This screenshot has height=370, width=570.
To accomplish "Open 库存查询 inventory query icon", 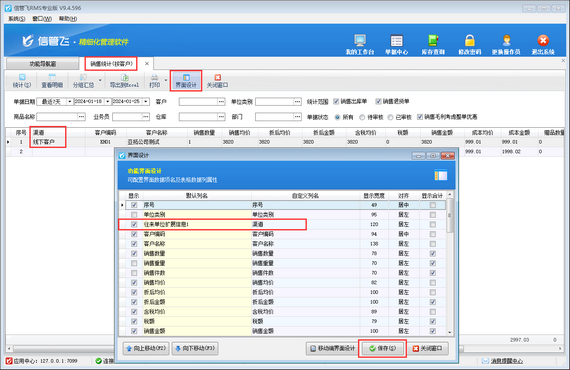I will [433, 40].
